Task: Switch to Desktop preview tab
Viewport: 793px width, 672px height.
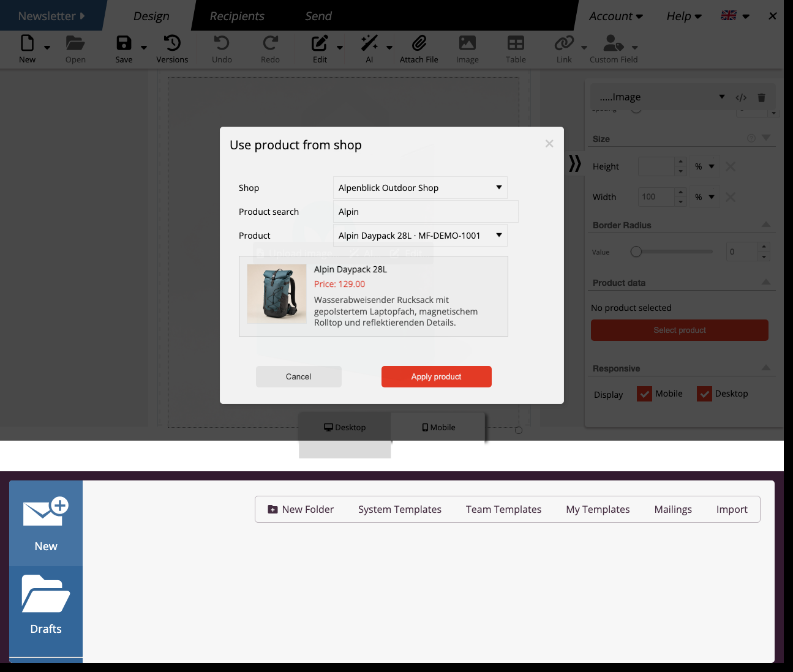Action: coord(345,427)
